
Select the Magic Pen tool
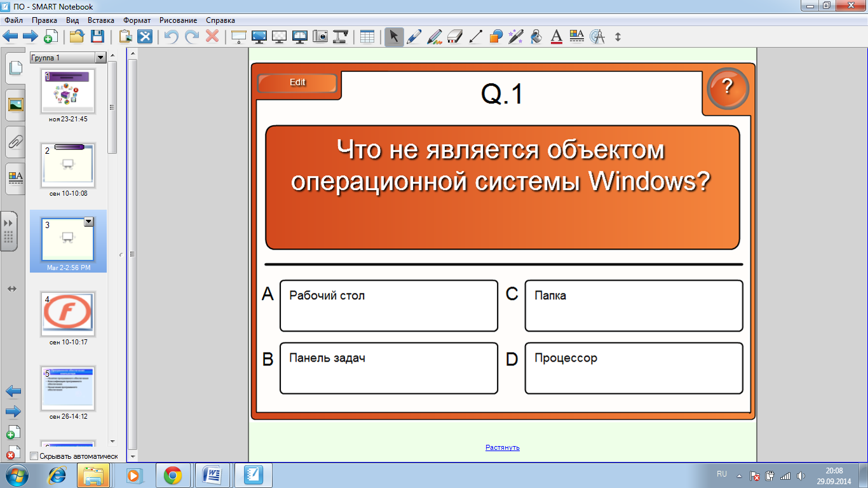tap(516, 36)
